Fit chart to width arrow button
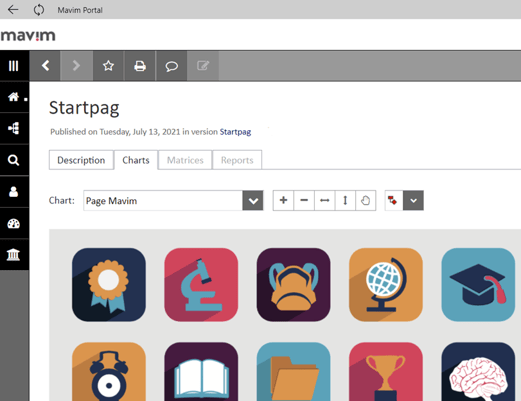The image size is (521, 401). [x=325, y=200]
